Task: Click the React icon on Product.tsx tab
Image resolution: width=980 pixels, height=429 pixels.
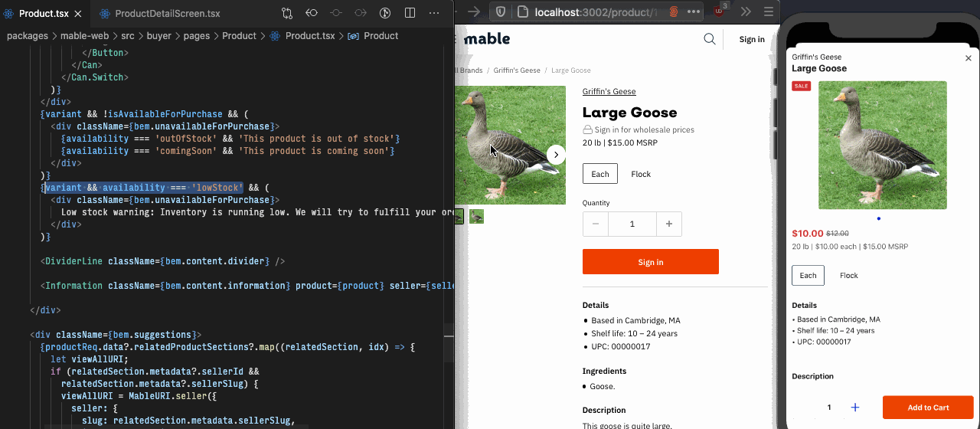Action: coord(8,14)
